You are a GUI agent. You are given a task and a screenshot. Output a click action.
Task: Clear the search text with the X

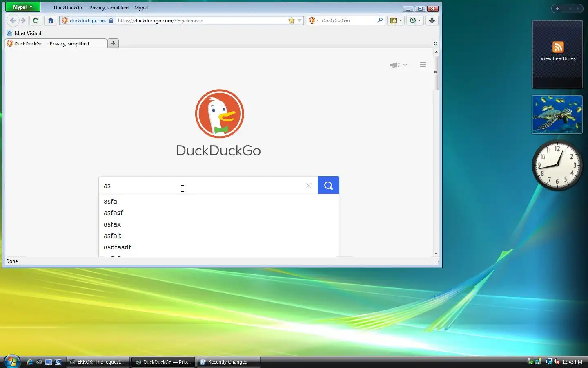pos(309,186)
